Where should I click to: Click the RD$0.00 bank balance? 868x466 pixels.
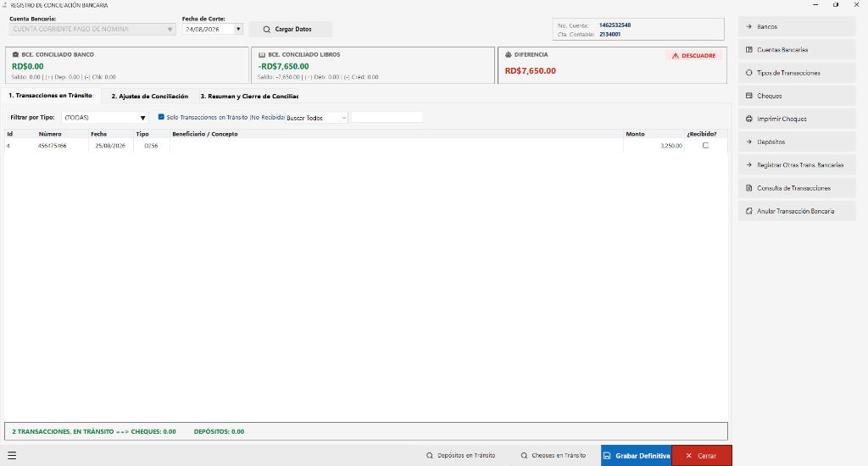28,66
